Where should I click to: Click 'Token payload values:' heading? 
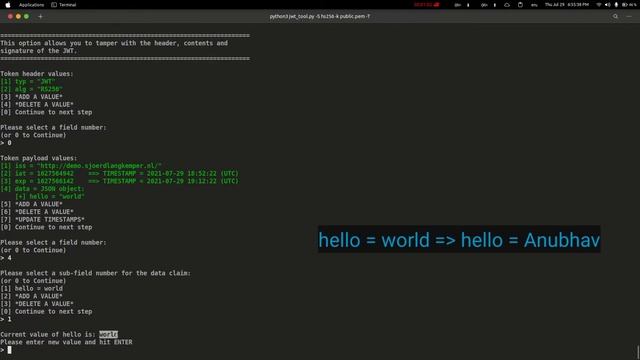click(x=39, y=158)
